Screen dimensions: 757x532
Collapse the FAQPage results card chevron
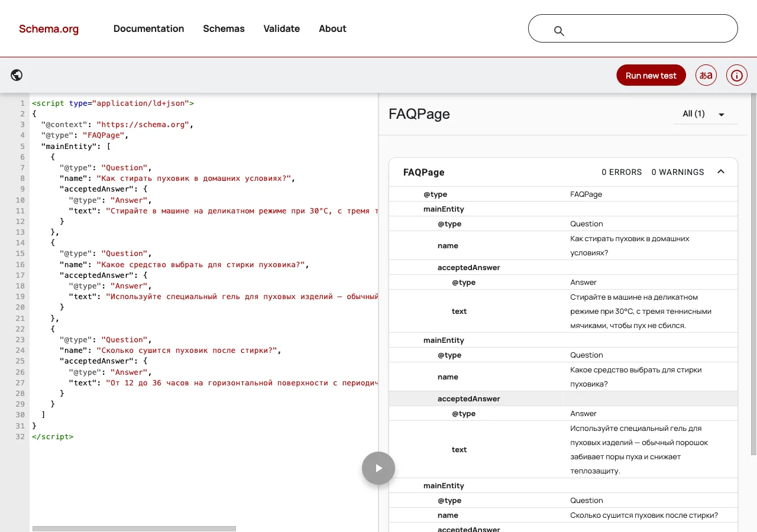tap(721, 171)
